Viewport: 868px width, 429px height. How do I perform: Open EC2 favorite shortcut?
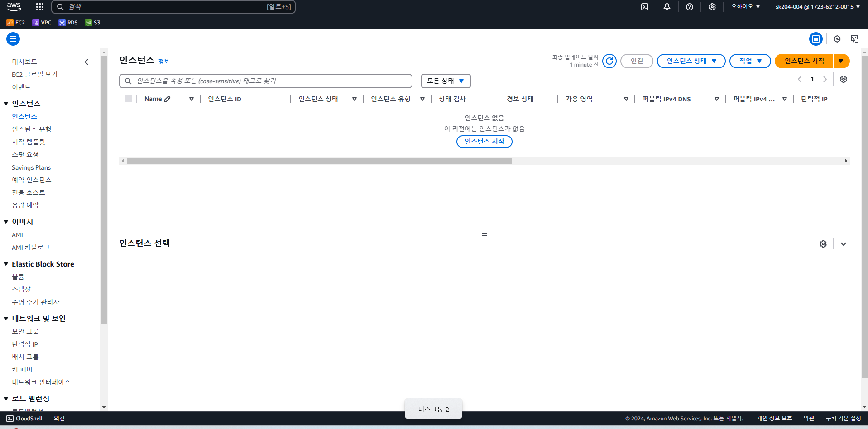click(16, 23)
